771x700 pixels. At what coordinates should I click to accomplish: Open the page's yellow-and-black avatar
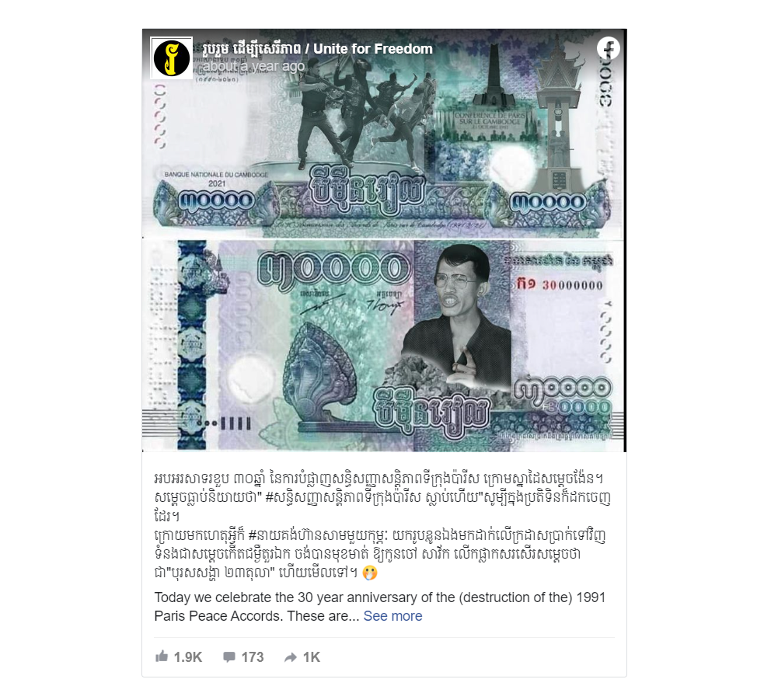point(171,58)
